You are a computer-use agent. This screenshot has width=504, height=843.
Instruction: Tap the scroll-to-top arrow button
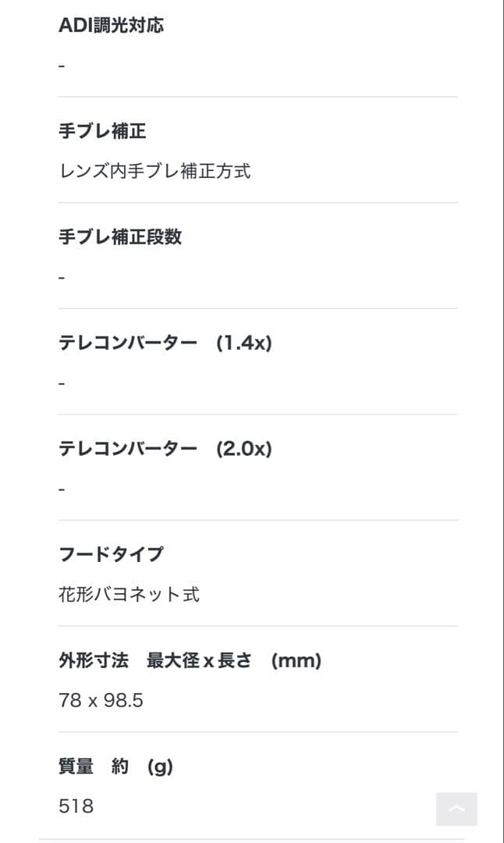tap(456, 809)
